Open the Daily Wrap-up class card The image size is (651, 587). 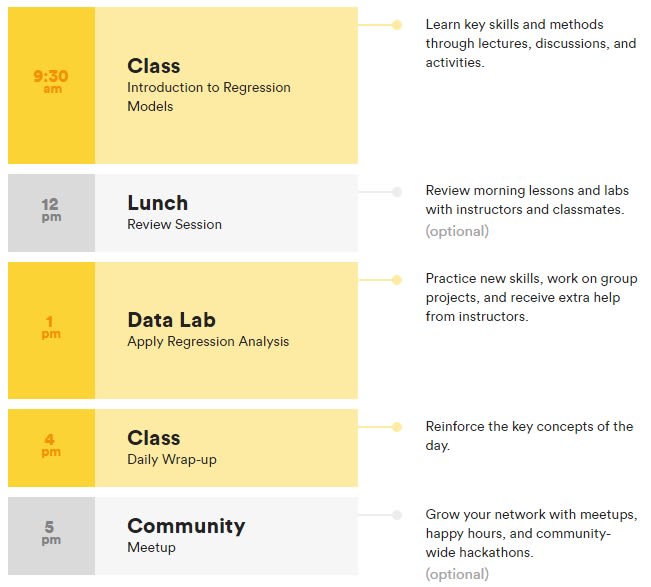pos(226,448)
